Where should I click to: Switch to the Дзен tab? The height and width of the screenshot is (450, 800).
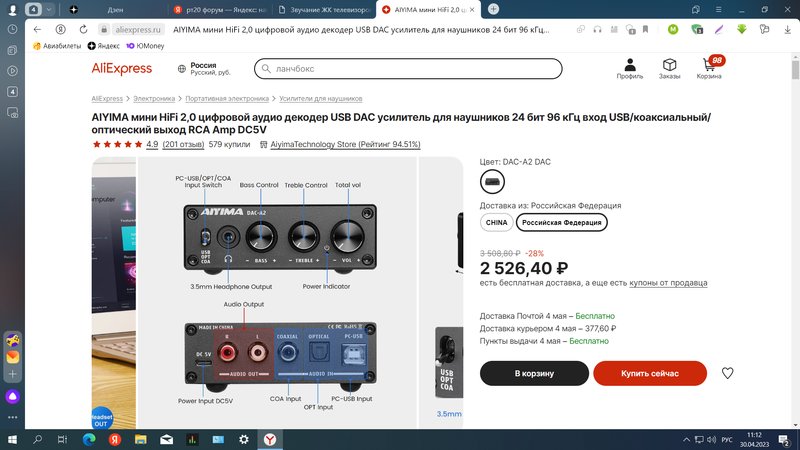pos(115,10)
